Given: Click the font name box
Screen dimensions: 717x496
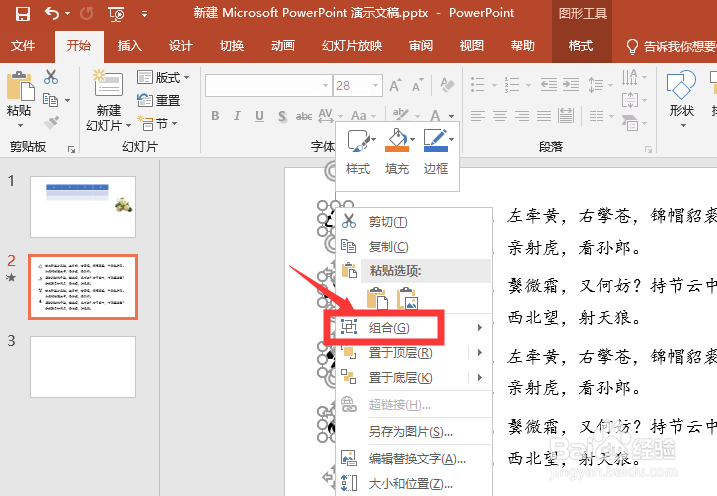Looking at the screenshot, I should click(268, 85).
